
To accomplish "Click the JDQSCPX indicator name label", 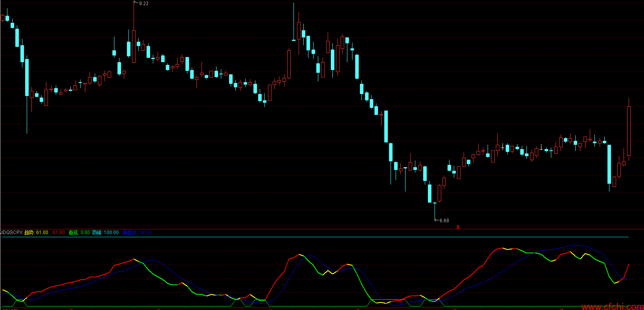I will [12, 232].
